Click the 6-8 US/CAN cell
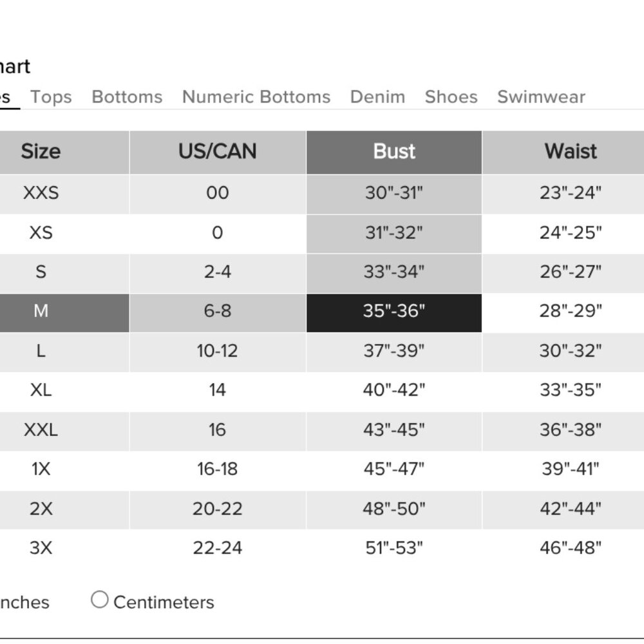 218,312
